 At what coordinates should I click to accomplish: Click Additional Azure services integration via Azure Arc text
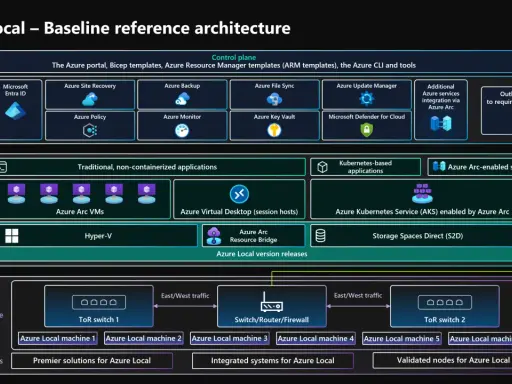click(x=441, y=97)
